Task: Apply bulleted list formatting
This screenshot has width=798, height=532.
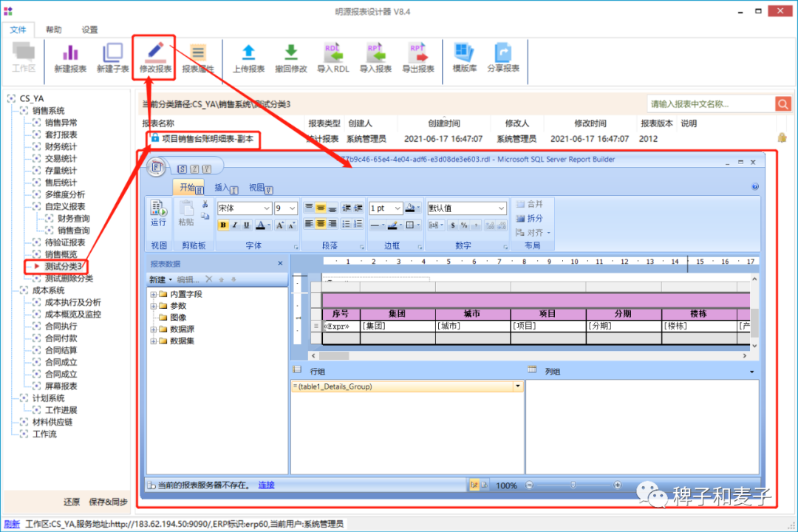Action: tap(346, 224)
